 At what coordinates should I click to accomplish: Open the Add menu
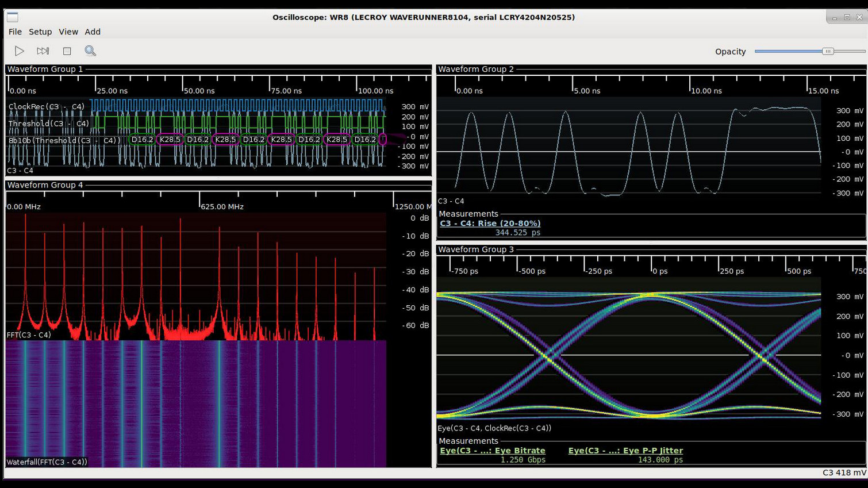93,32
